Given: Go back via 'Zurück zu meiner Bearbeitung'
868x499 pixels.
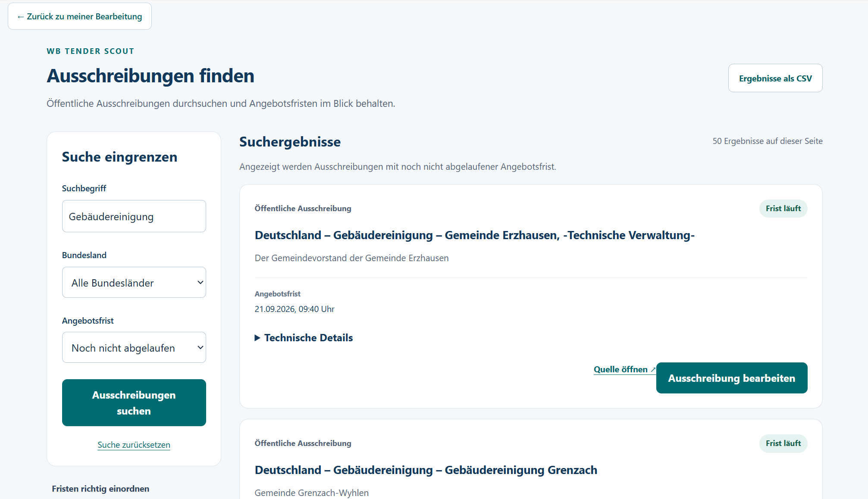Looking at the screenshot, I should 80,16.
